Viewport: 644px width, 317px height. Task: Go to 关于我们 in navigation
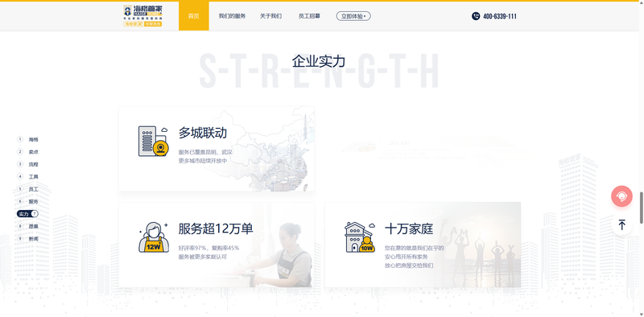point(270,16)
